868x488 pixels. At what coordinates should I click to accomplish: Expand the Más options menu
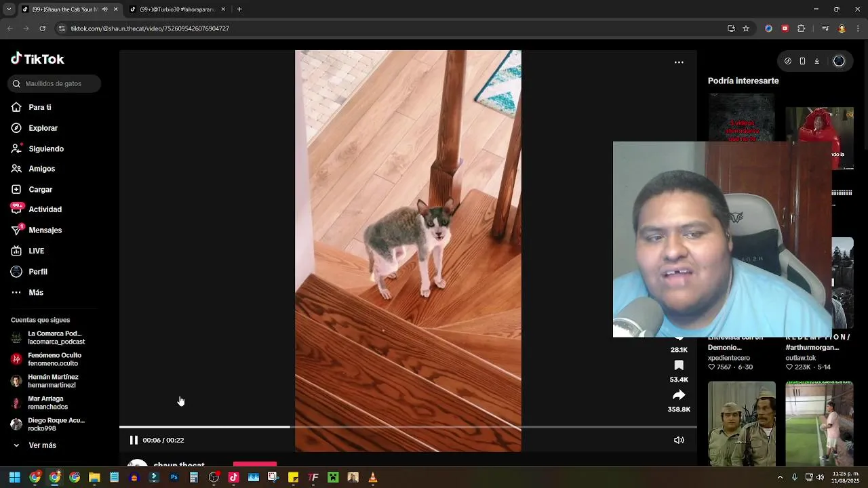point(27,293)
